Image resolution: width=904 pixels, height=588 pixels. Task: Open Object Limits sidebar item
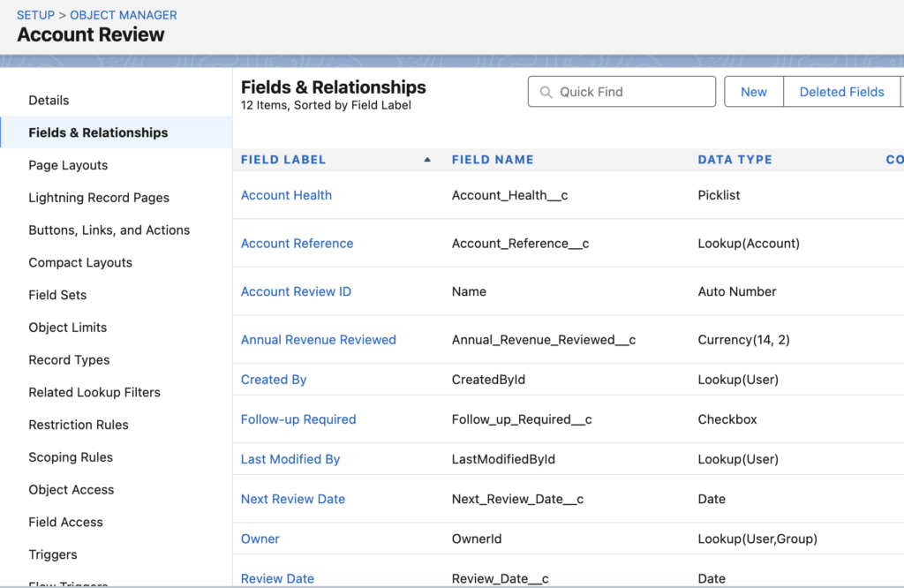pyautogui.click(x=68, y=328)
